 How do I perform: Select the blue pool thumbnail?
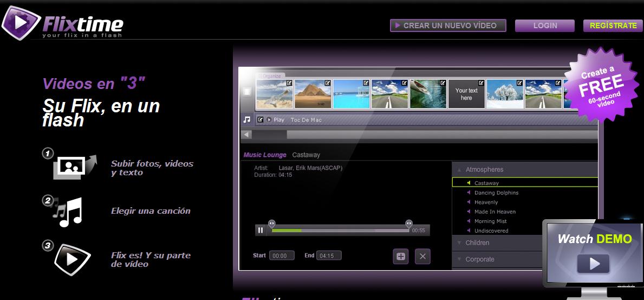351,94
